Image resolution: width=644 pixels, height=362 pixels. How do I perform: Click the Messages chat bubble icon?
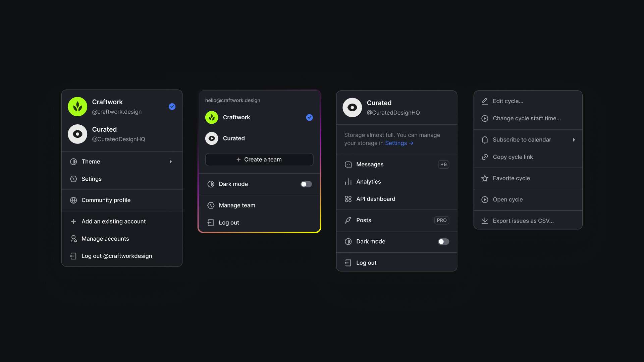pyautogui.click(x=348, y=165)
